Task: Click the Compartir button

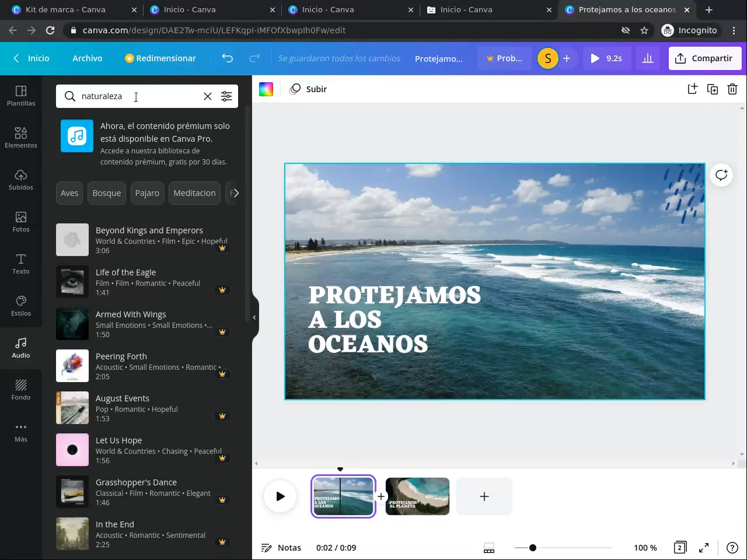Action: [704, 58]
